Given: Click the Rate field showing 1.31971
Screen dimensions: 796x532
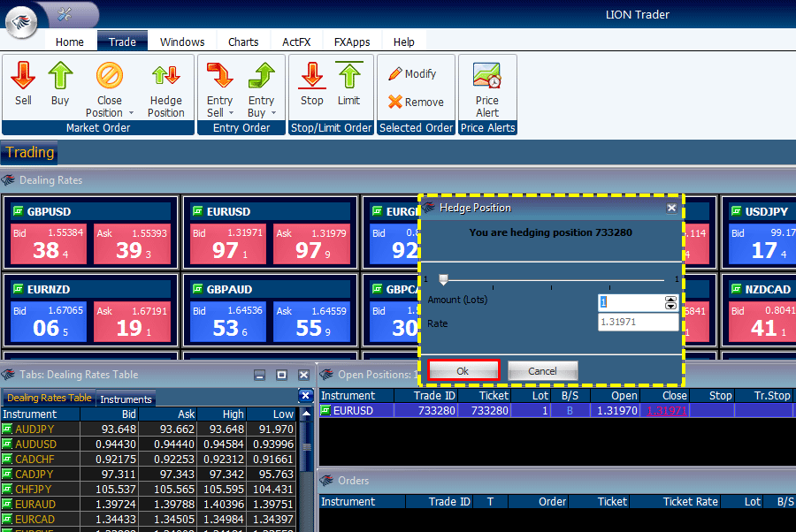Looking at the screenshot, I should (638, 322).
